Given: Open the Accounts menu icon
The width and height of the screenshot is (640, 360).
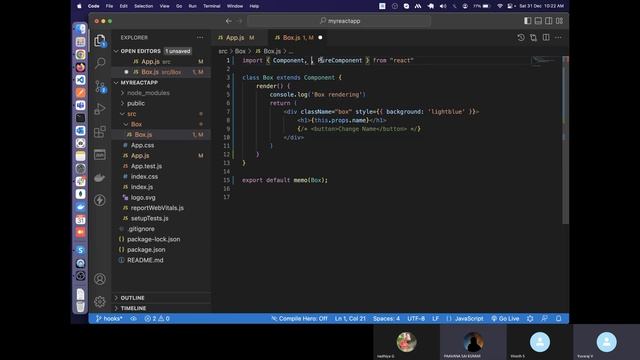Looking at the screenshot, I should click(x=100, y=279).
